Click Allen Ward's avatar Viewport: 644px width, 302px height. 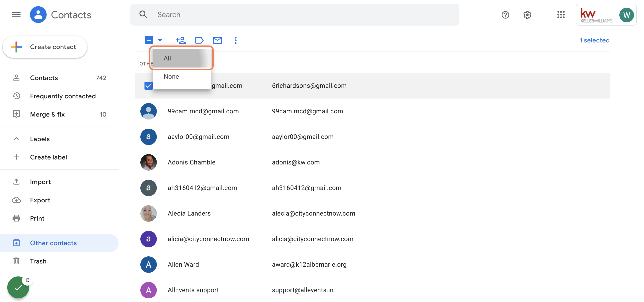tap(148, 264)
